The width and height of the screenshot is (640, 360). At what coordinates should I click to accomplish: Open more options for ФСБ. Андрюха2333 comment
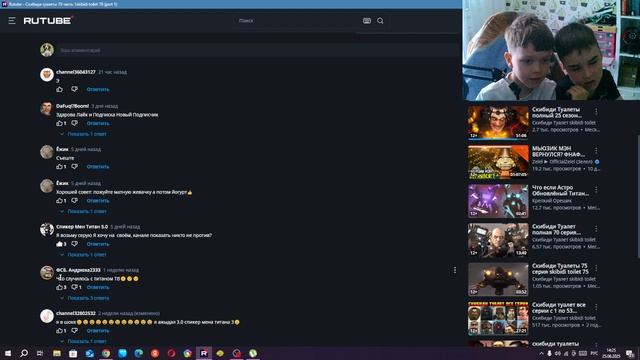point(455,270)
